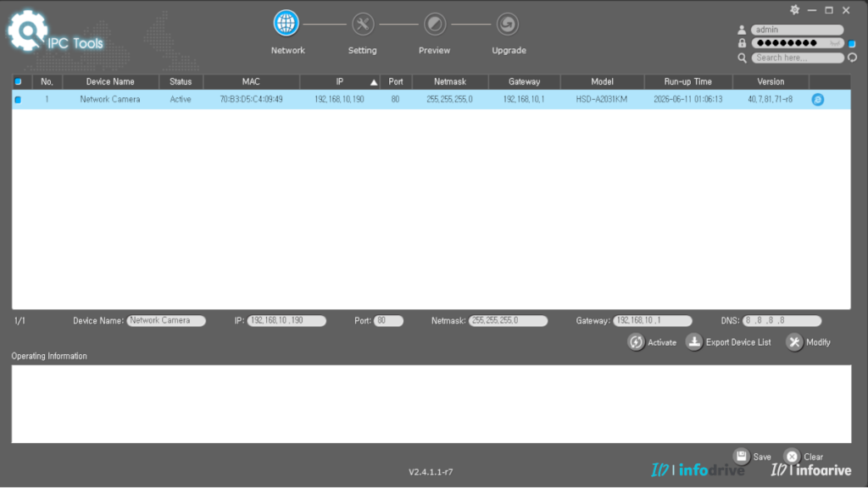Open the Network step globe icon

coord(287,24)
